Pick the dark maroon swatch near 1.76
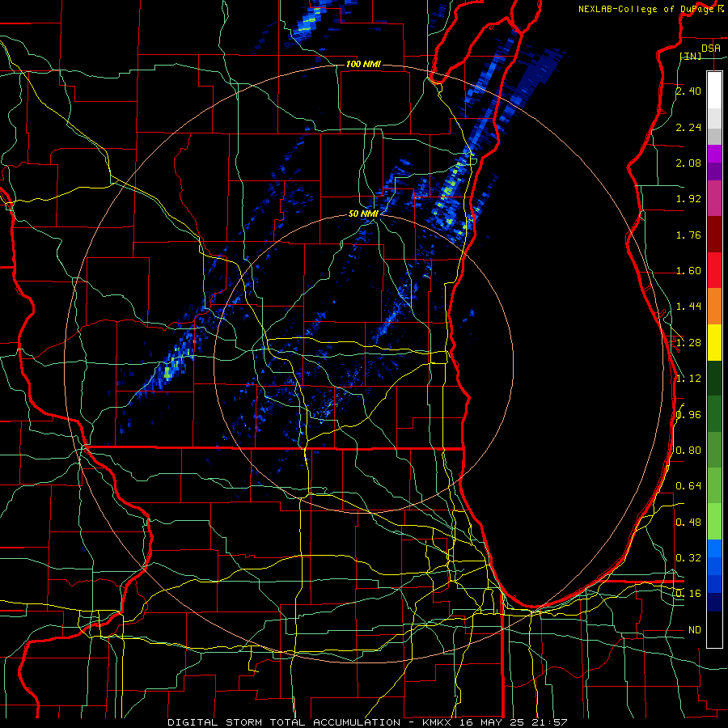This screenshot has height=728, width=728. point(714,234)
